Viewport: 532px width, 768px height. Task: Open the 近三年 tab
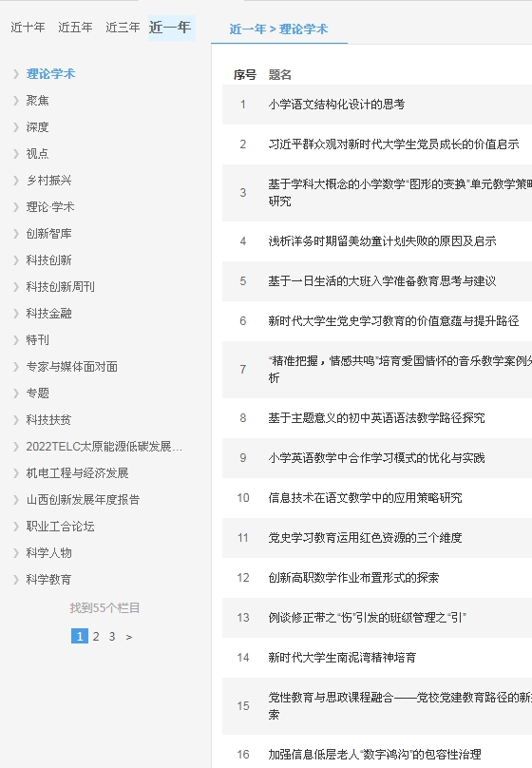tap(123, 28)
